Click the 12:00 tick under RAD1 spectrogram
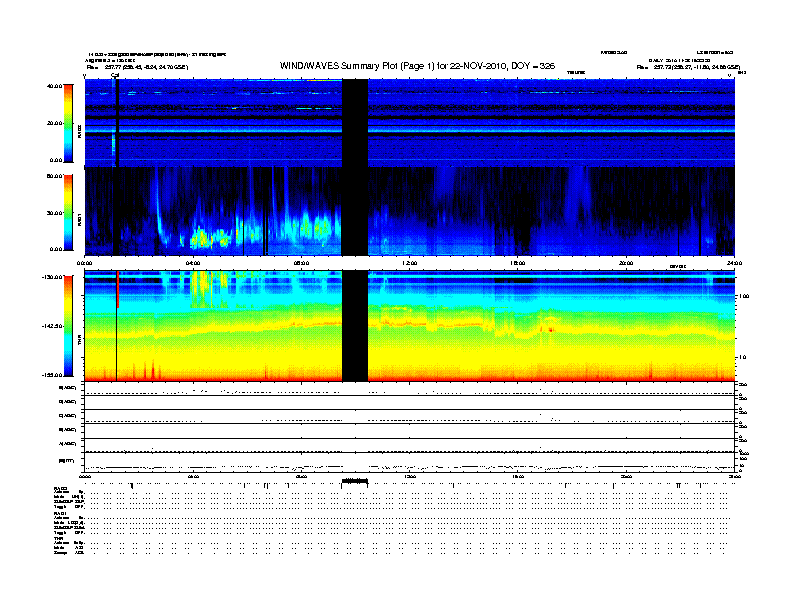 pos(410,263)
